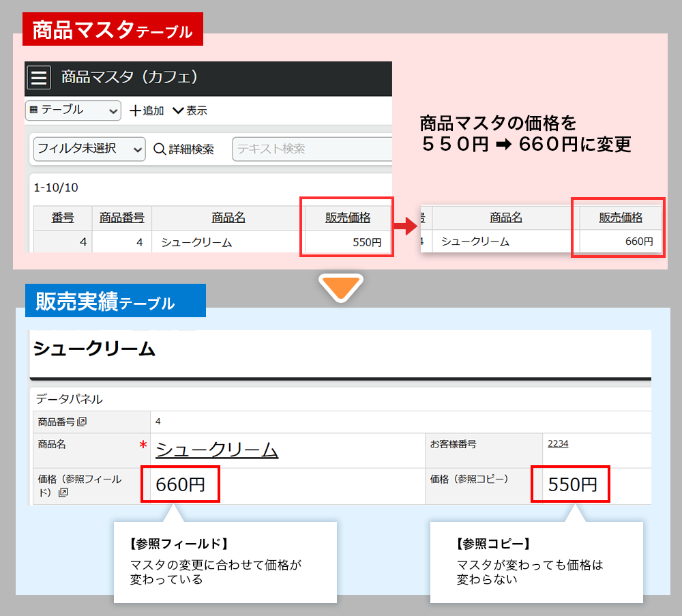The height and width of the screenshot is (616, 682).
Task: Sort by 商品名 header in left table
Action: point(228,218)
